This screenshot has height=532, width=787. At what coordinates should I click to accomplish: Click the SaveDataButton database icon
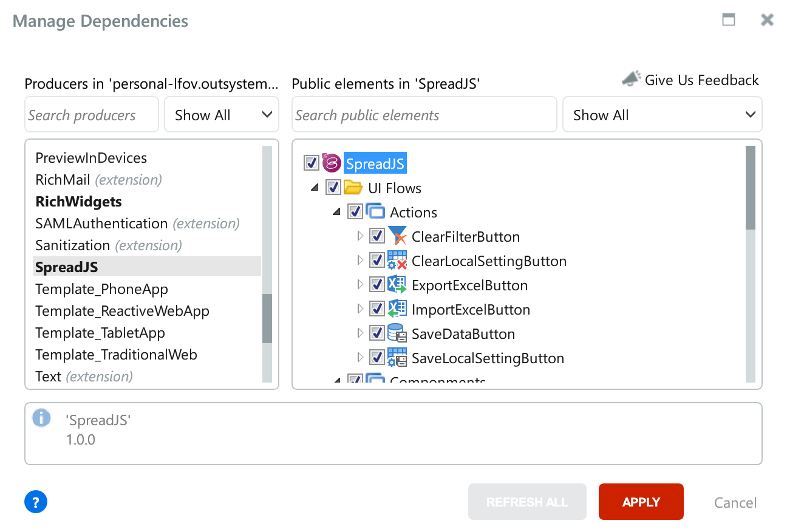[x=397, y=333]
